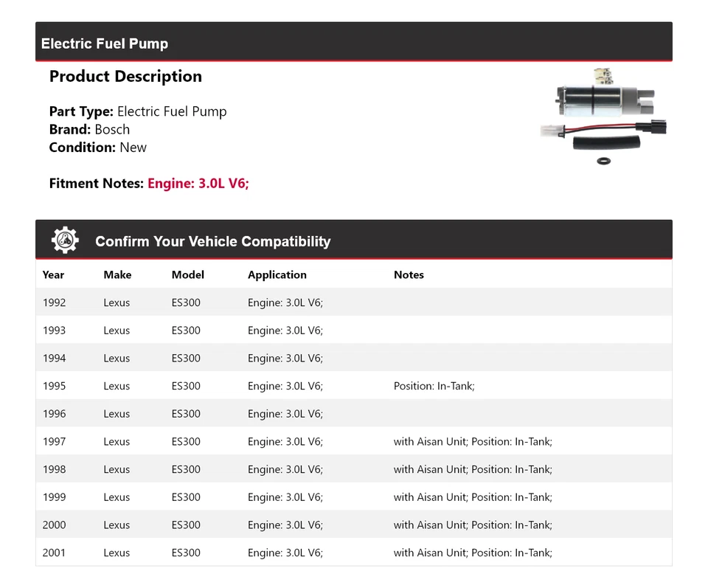Click the Electric Fuel Pump header bar
Image resolution: width=708 pixels, height=588 pixels.
[x=353, y=43]
